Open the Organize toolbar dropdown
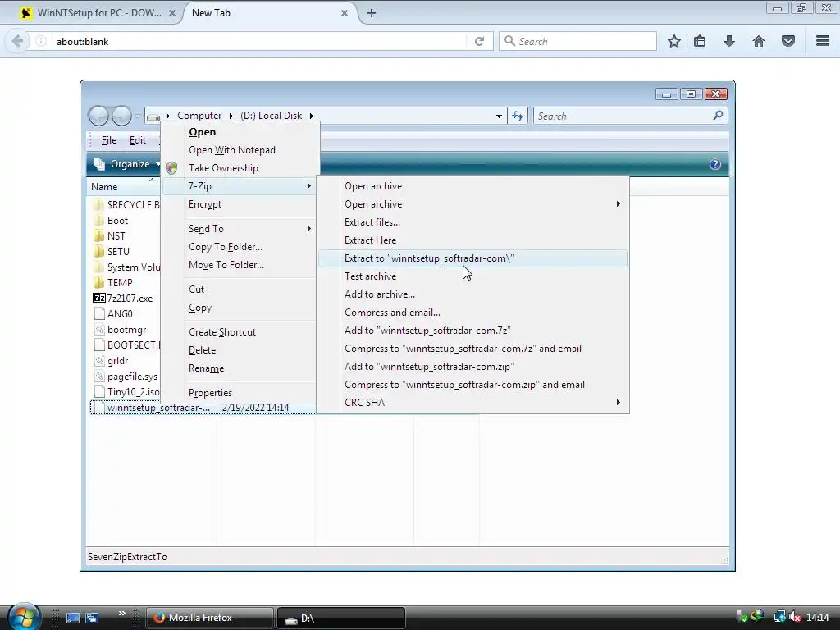This screenshot has width=840, height=630. [x=127, y=164]
